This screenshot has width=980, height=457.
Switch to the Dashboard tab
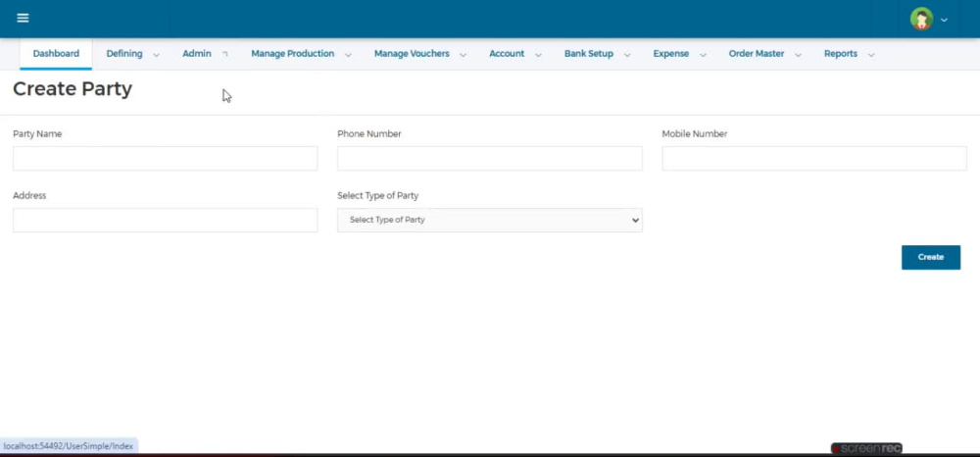click(x=56, y=54)
